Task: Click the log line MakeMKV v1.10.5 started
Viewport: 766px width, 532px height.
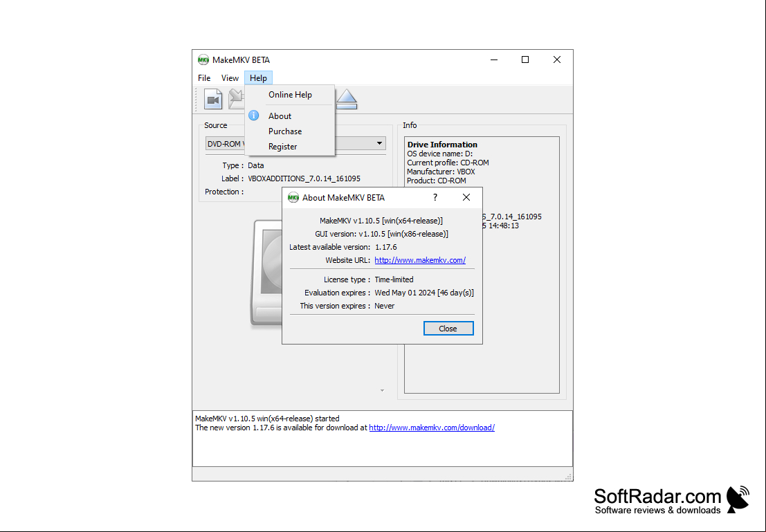Action: point(267,419)
